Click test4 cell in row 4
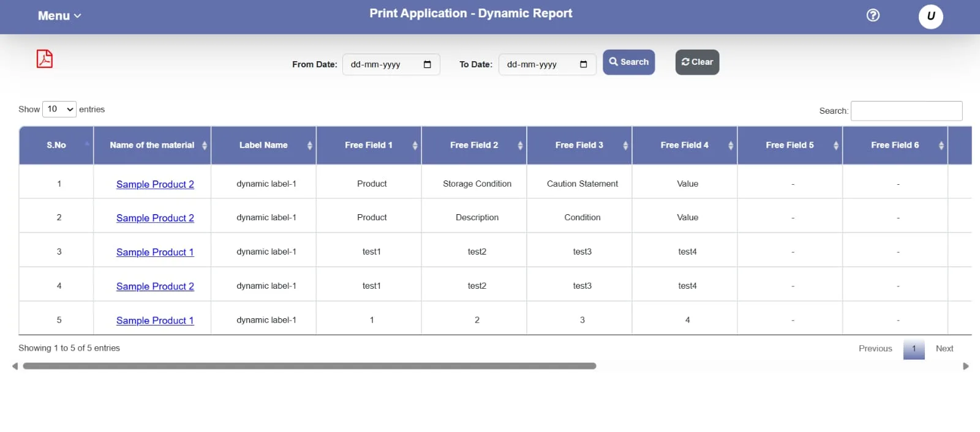This screenshot has width=980, height=432. (x=685, y=284)
